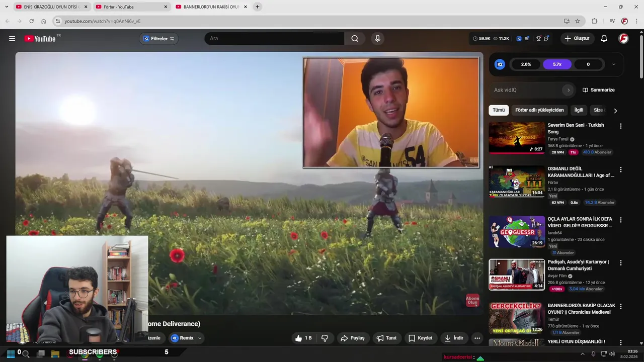
Task: Open Chrome media control icon
Action: [612, 21]
